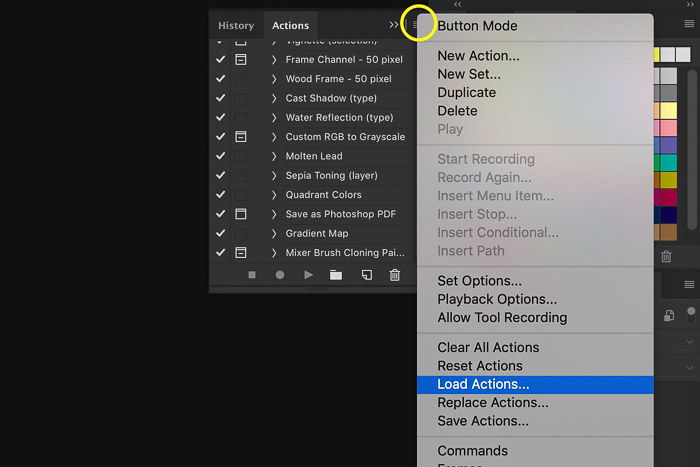The image size is (700, 467).
Task: Click the Create New Action icon
Action: pyautogui.click(x=367, y=275)
